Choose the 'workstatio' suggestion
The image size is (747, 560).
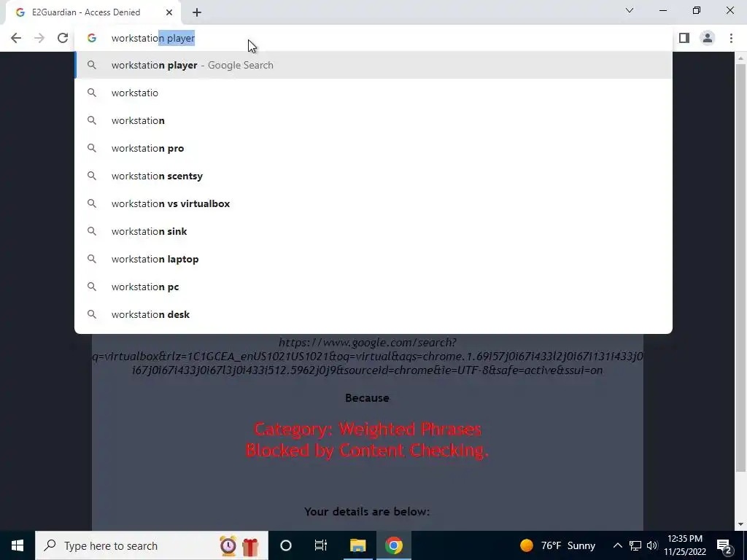click(x=373, y=93)
